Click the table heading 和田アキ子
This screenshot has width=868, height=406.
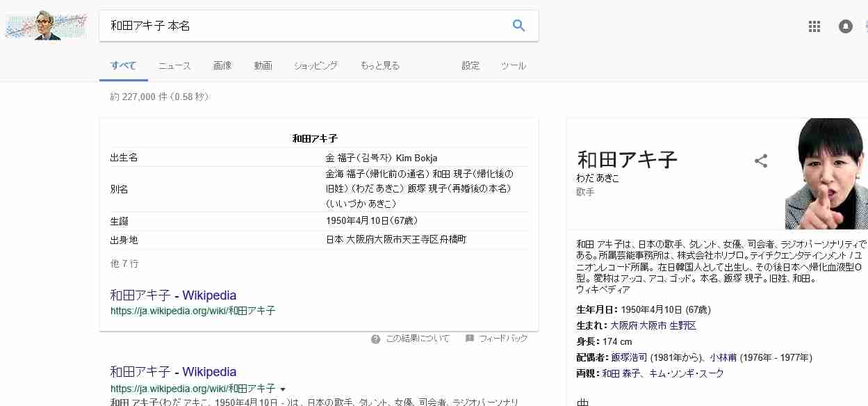point(315,138)
